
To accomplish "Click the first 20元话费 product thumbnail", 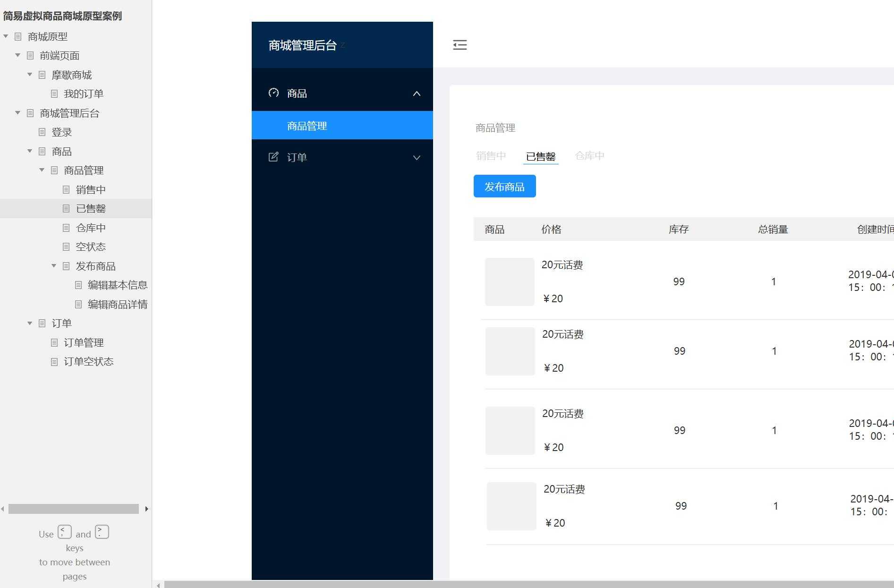I will click(510, 281).
